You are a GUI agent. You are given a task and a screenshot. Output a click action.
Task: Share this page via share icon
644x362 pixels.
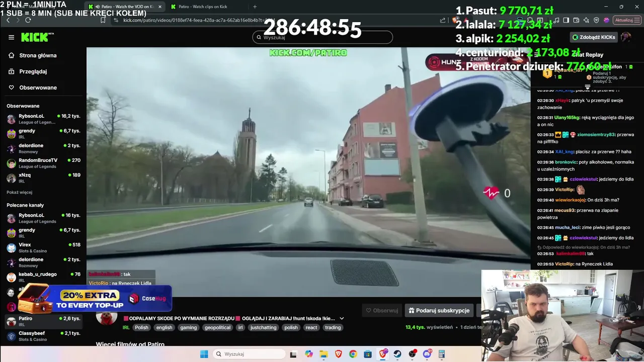tap(443, 20)
